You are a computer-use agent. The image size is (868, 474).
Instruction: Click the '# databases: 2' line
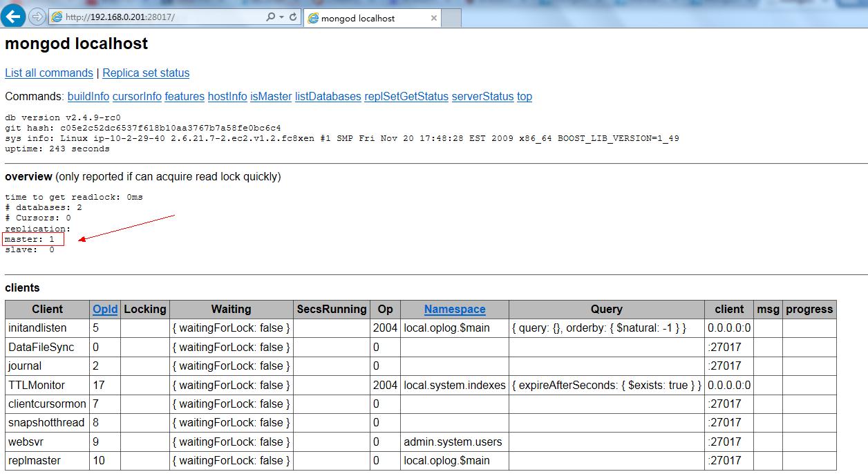tap(44, 207)
